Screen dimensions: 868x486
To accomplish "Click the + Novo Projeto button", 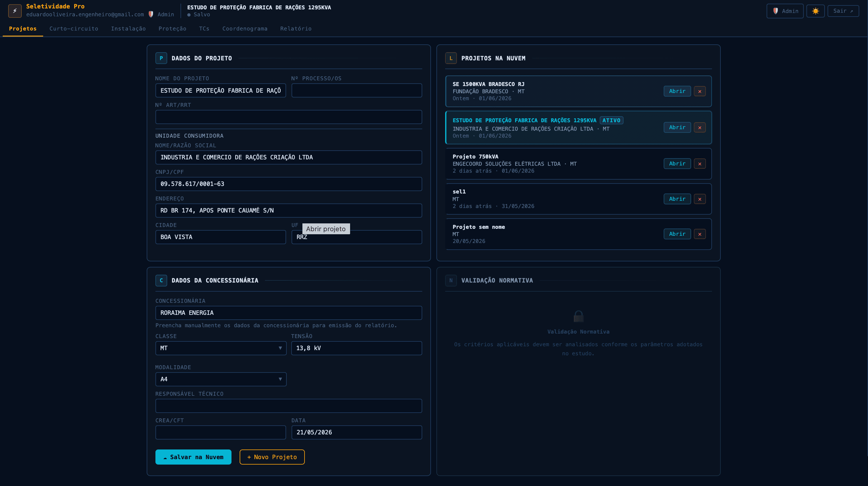I will click(272, 457).
